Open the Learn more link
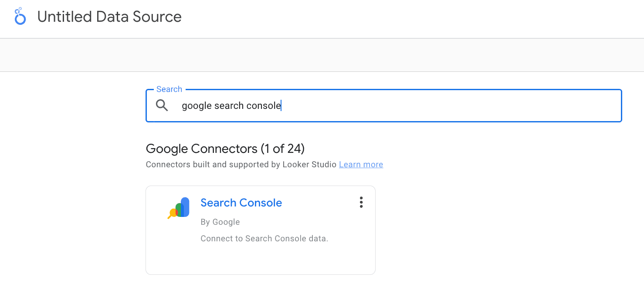 361,164
